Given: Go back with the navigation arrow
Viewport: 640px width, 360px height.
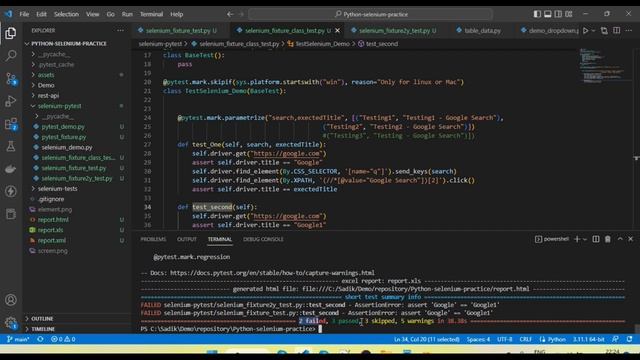Looking at the screenshot, I should point(230,14).
